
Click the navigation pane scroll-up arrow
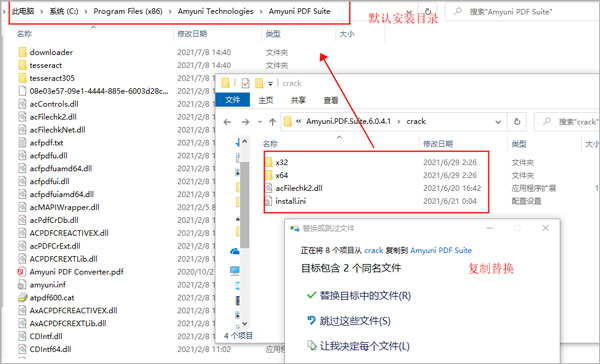[x=245, y=141]
